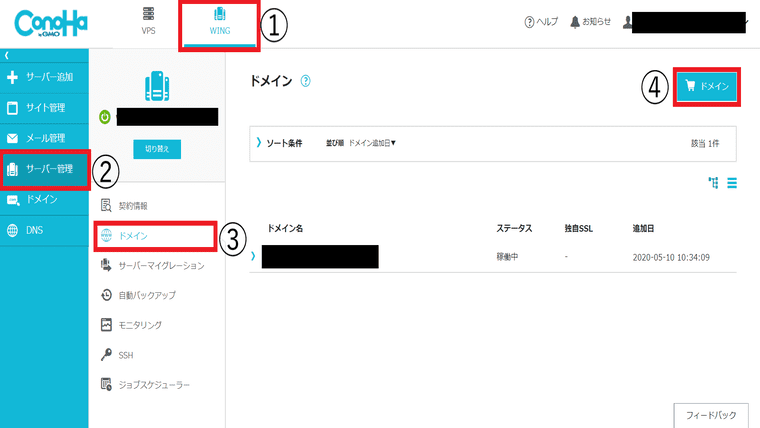This screenshot has height=428, width=760.
Task: Switch to tree view display icon
Action: coord(713,183)
